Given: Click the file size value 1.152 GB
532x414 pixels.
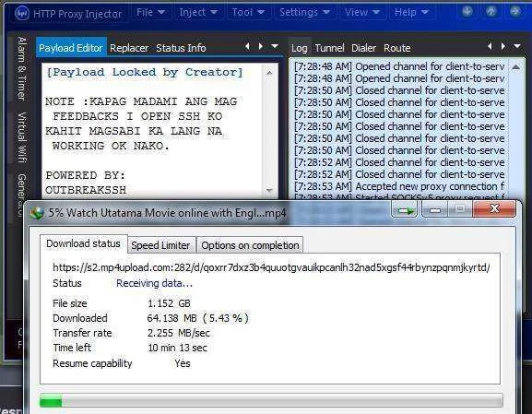Looking at the screenshot, I should (x=169, y=303).
